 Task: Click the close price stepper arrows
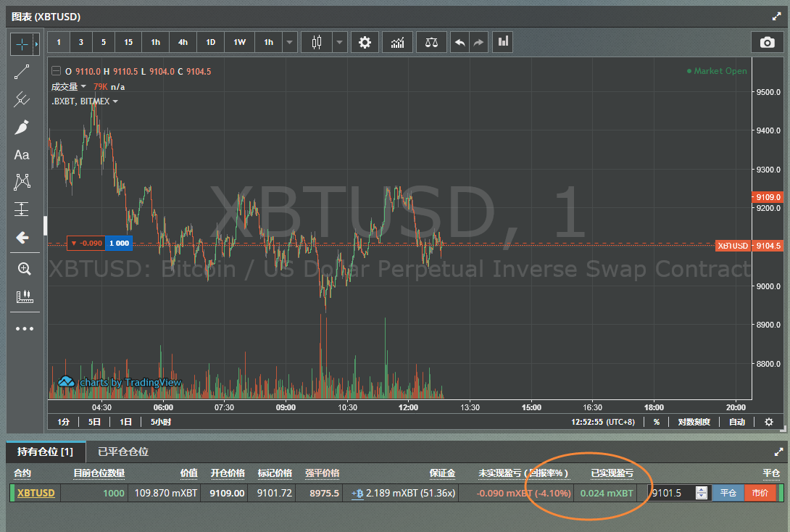tap(702, 493)
